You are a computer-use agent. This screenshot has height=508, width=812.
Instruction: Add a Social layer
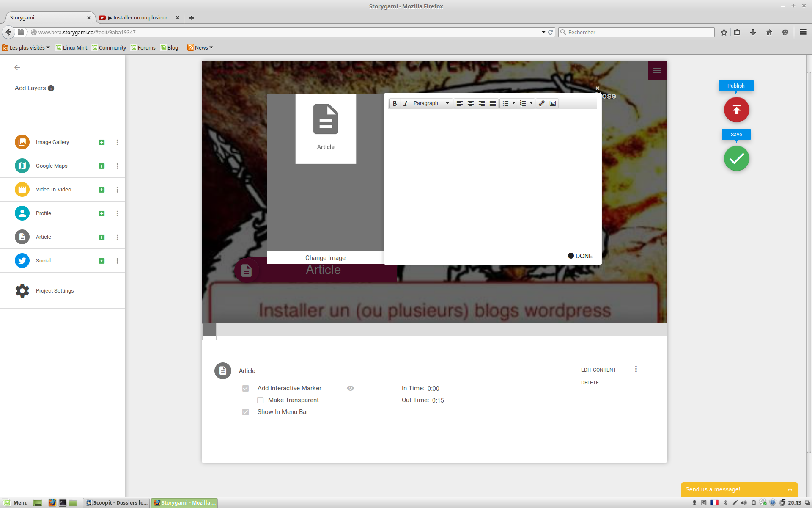(101, 261)
